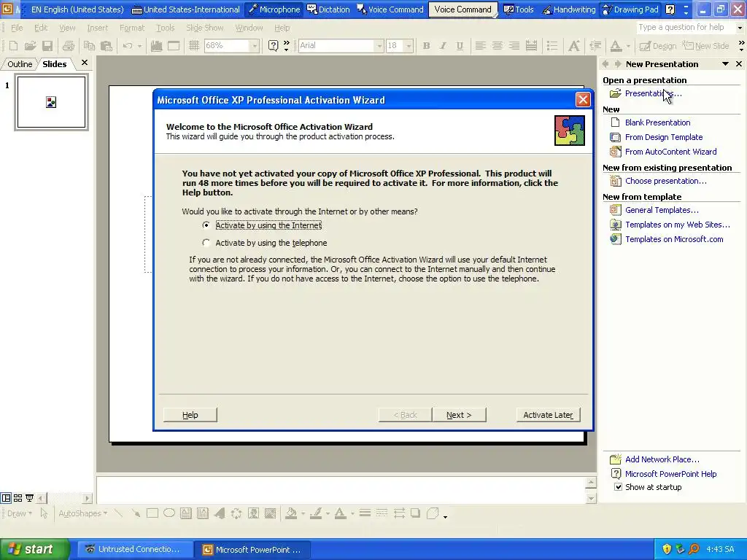Open the Zoom 68% dropdown

pyautogui.click(x=255, y=46)
